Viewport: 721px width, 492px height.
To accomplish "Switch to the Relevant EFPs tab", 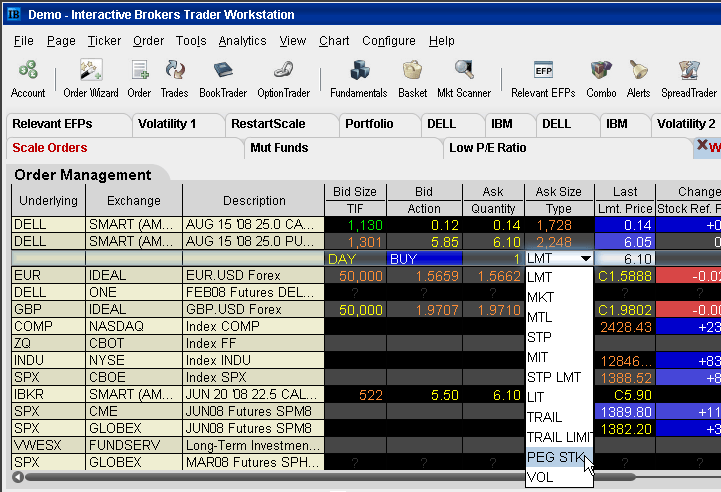I will tap(69, 124).
